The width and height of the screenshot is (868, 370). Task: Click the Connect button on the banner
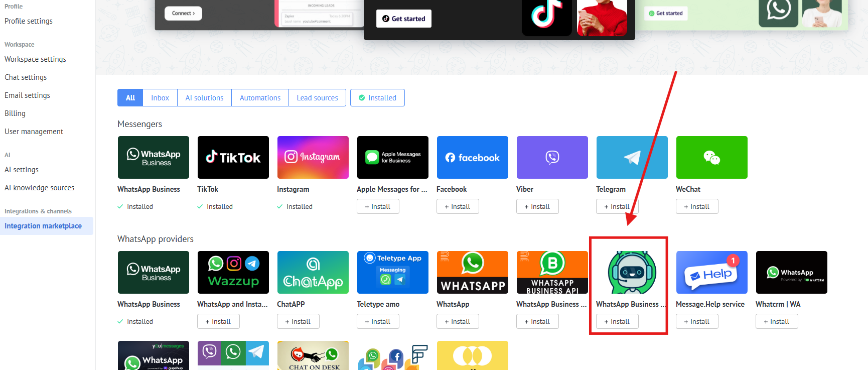183,14
